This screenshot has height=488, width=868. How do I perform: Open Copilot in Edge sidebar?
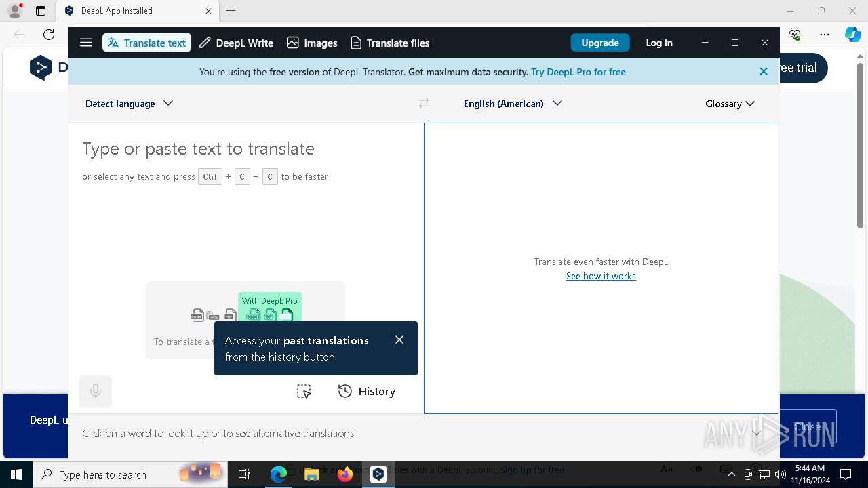(x=852, y=34)
